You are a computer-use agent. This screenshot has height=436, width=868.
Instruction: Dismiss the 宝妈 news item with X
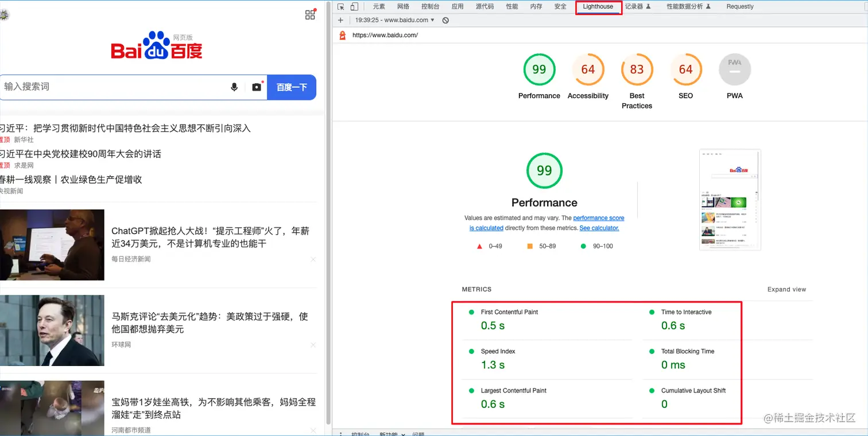point(313,430)
